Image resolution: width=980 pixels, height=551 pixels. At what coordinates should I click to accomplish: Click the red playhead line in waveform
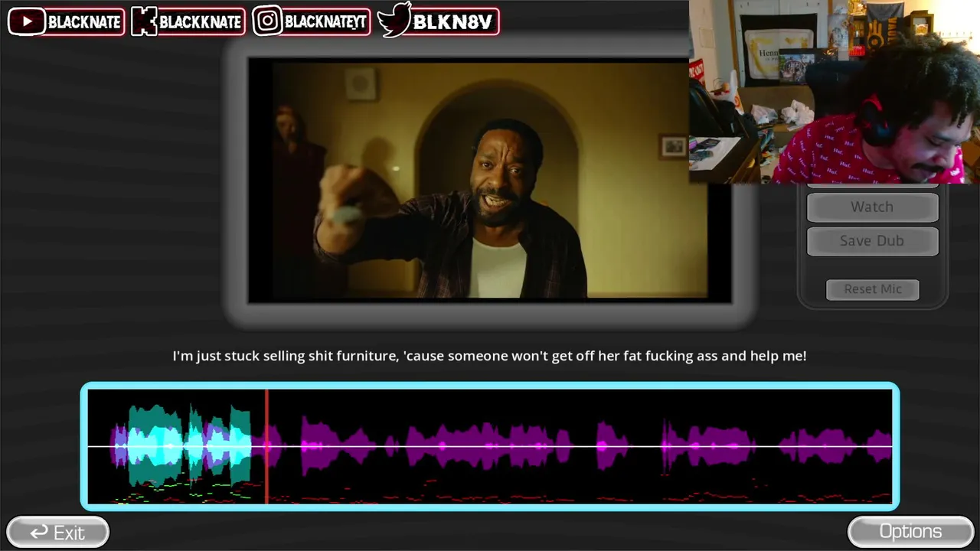[266, 446]
